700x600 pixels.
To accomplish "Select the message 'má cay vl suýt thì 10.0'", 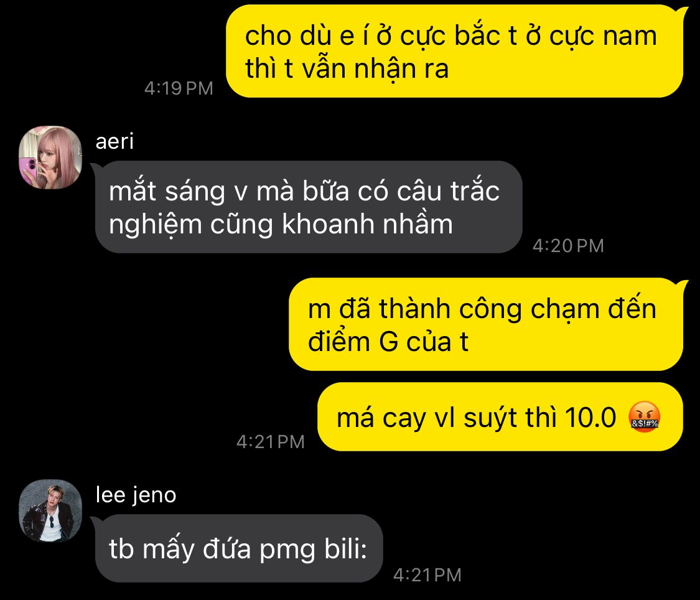I will coord(500,417).
